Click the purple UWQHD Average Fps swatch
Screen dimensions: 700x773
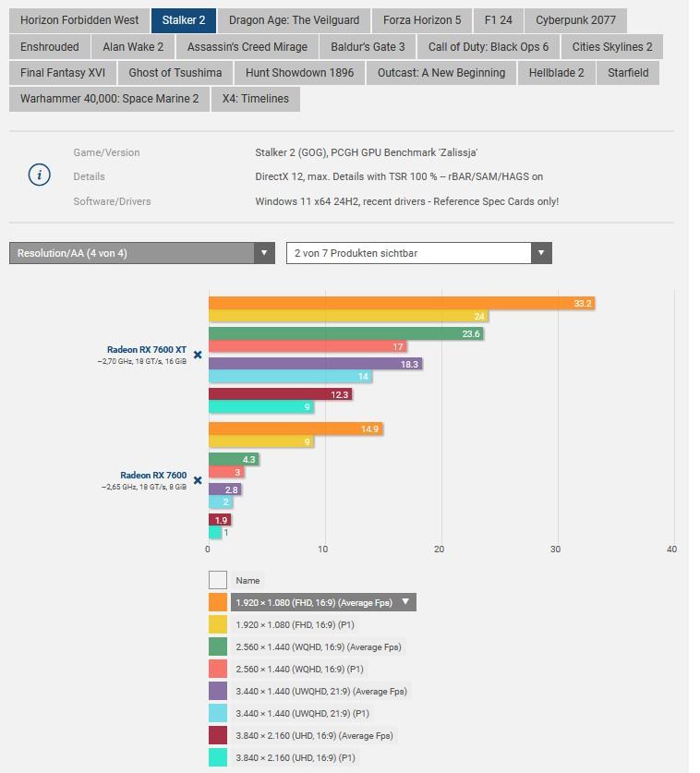218,691
